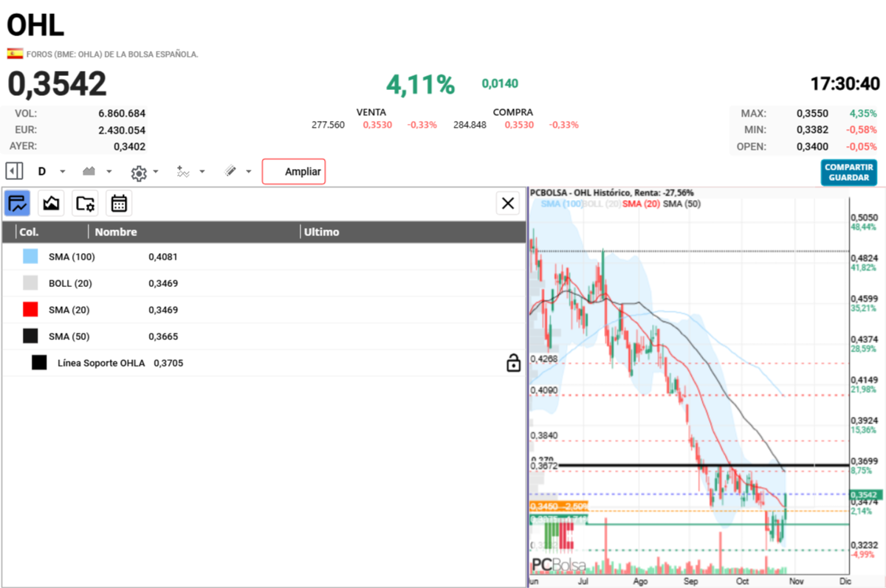This screenshot has height=588, width=886.
Task: Click the COMPARTIR GUARDAR button
Action: click(x=851, y=173)
